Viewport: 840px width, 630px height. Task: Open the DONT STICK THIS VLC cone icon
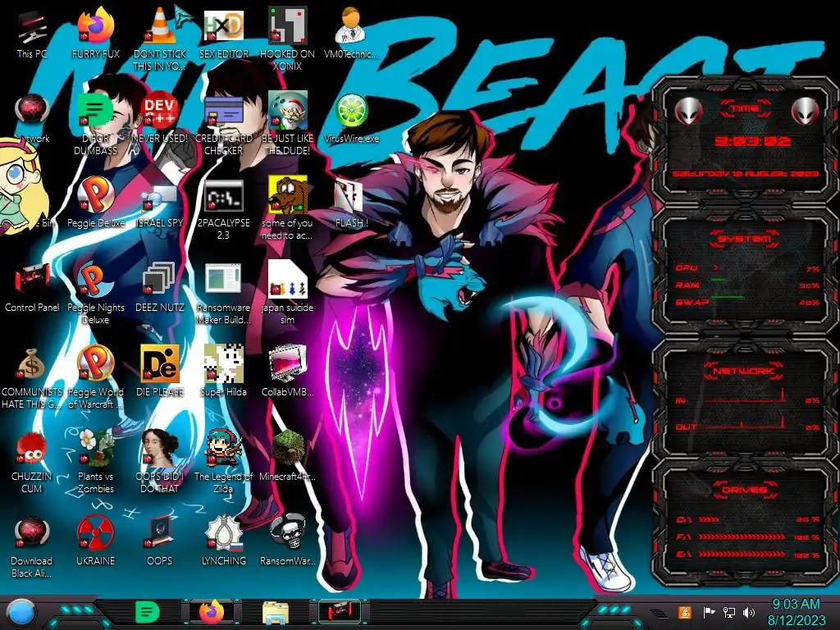[x=160, y=25]
